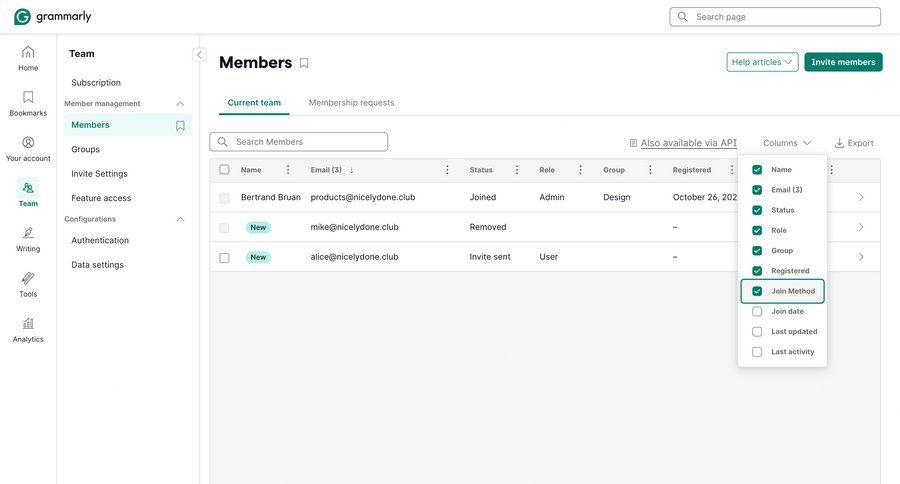
Task: Sort by Email using arrow icon
Action: [x=351, y=170]
